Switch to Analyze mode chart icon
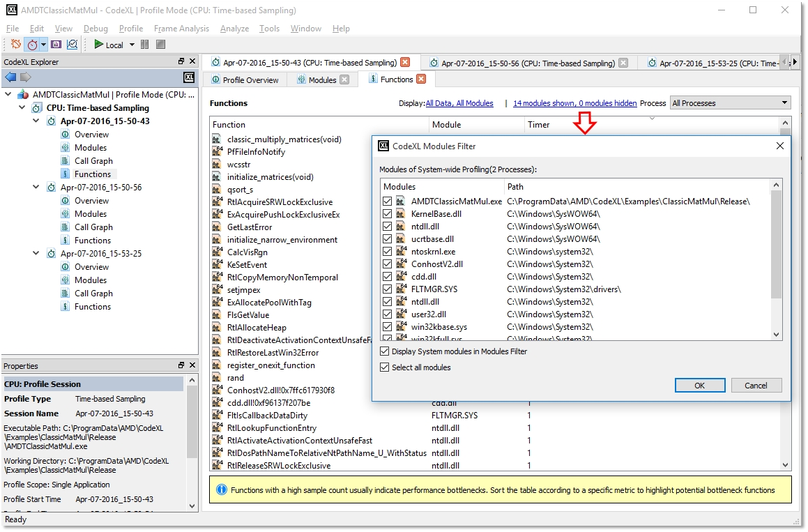The height and width of the screenshot is (532, 808). pyautogui.click(x=72, y=45)
